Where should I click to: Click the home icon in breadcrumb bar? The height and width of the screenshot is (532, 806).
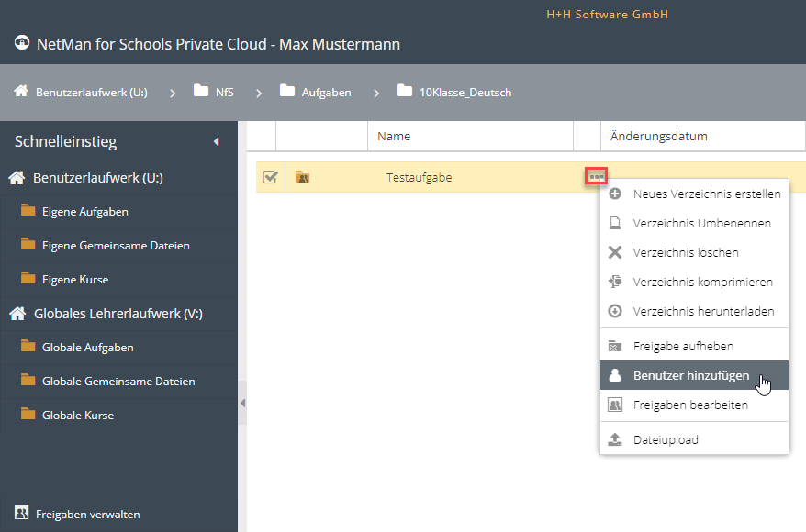[20, 92]
